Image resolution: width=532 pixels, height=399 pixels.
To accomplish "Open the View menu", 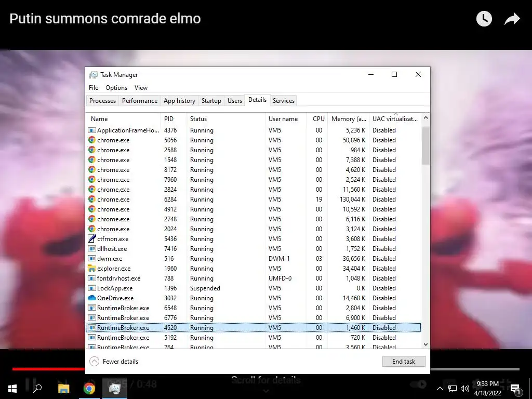I will click(x=141, y=87).
